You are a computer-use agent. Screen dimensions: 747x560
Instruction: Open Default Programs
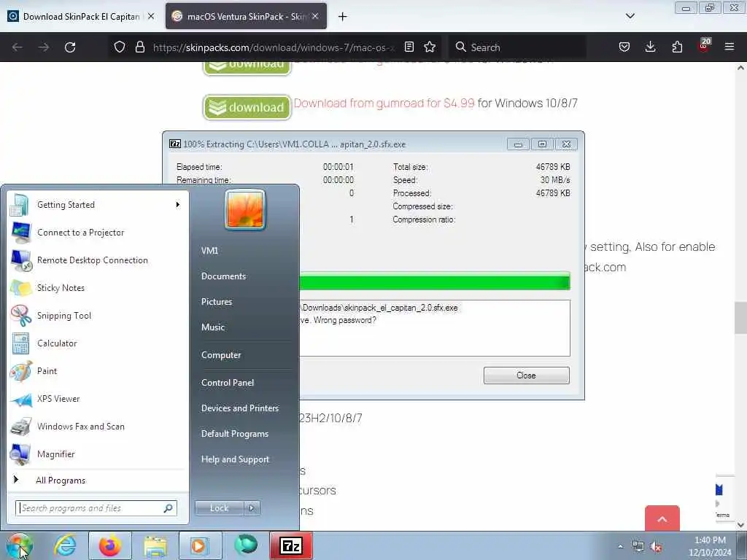[x=235, y=434]
